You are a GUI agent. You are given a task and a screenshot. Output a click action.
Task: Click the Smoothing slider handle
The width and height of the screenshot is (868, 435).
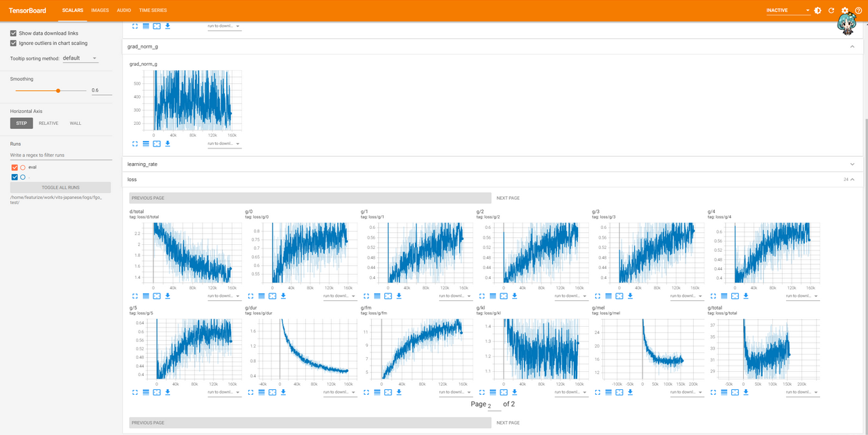(58, 90)
